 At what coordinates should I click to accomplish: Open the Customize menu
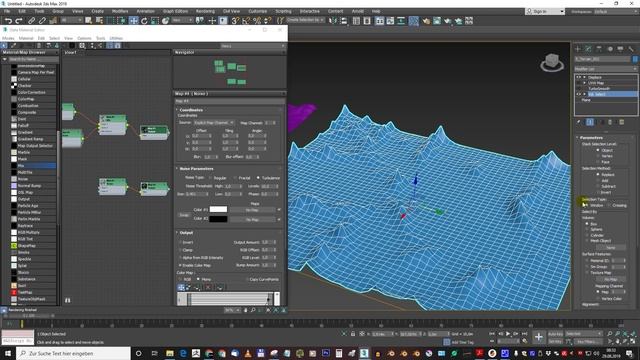tap(258, 11)
